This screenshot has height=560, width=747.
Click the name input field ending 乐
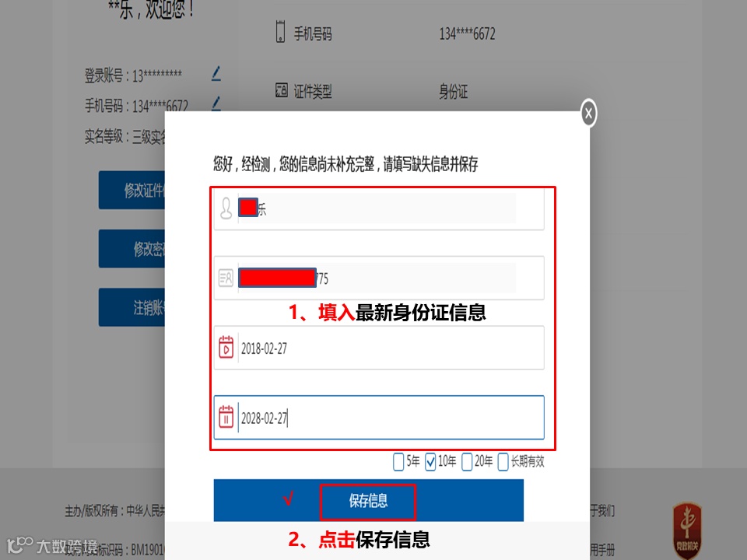379,208
